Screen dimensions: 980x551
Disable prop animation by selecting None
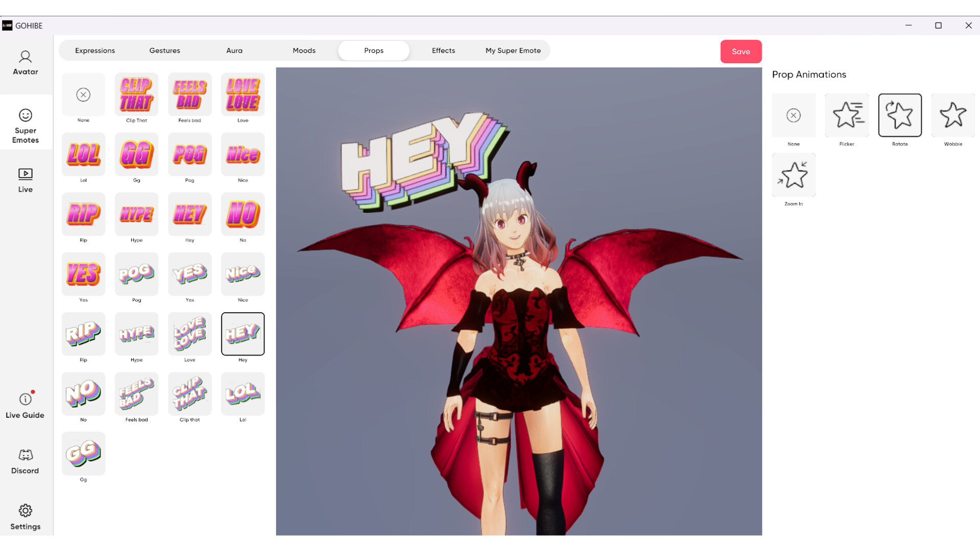coord(793,115)
